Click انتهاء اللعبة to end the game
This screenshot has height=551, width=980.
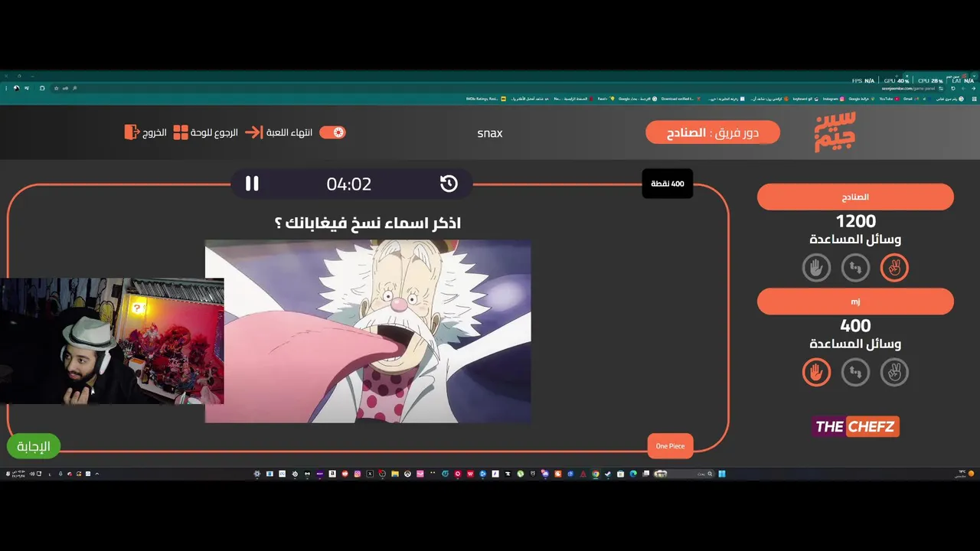click(x=279, y=132)
